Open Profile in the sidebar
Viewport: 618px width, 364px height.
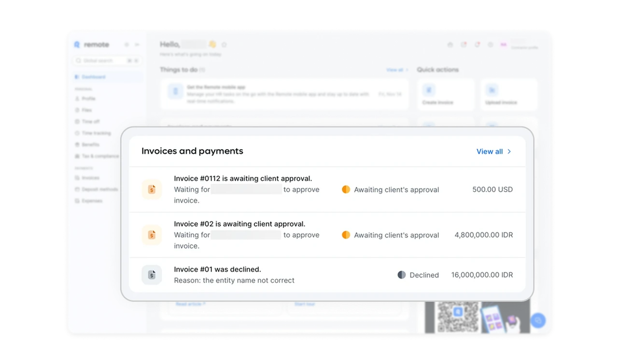(85, 98)
